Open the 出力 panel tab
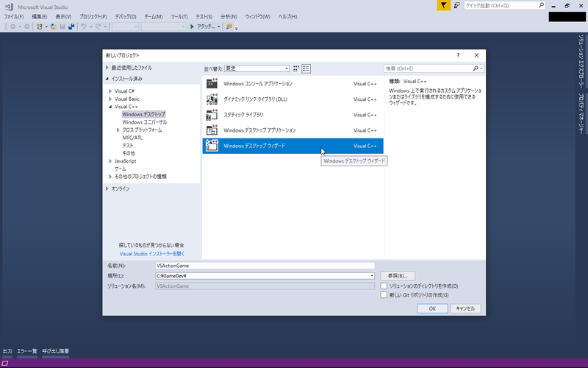 pyautogui.click(x=7, y=351)
